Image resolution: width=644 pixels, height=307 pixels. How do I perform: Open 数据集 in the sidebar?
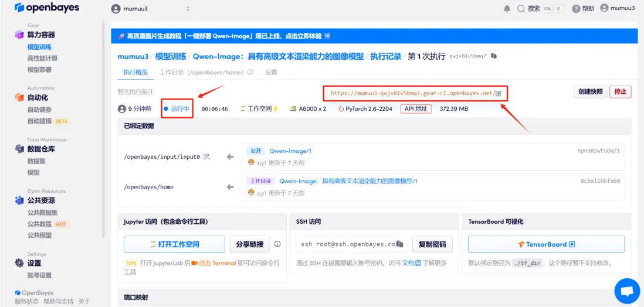(36, 161)
